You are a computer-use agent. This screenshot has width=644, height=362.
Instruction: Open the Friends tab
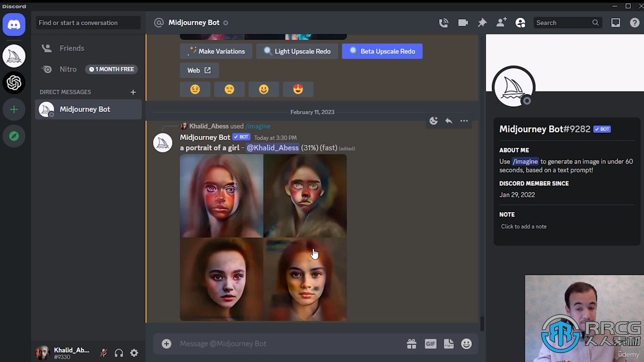pos(89,48)
